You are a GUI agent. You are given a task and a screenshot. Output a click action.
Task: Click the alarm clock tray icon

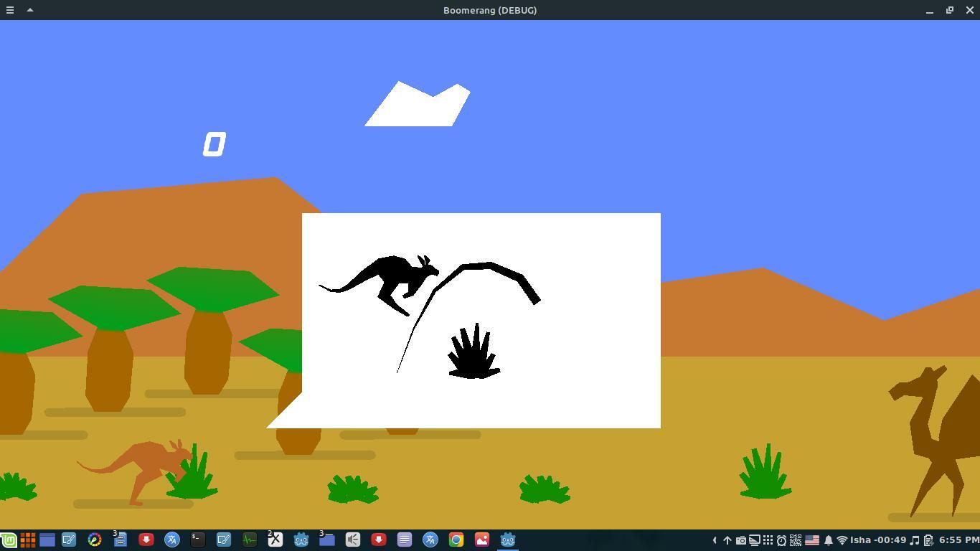point(781,540)
